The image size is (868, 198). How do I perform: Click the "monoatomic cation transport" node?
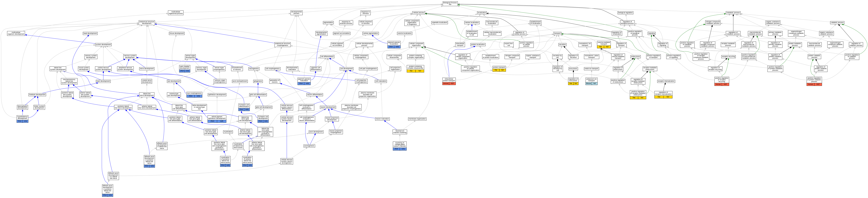click(x=591, y=57)
